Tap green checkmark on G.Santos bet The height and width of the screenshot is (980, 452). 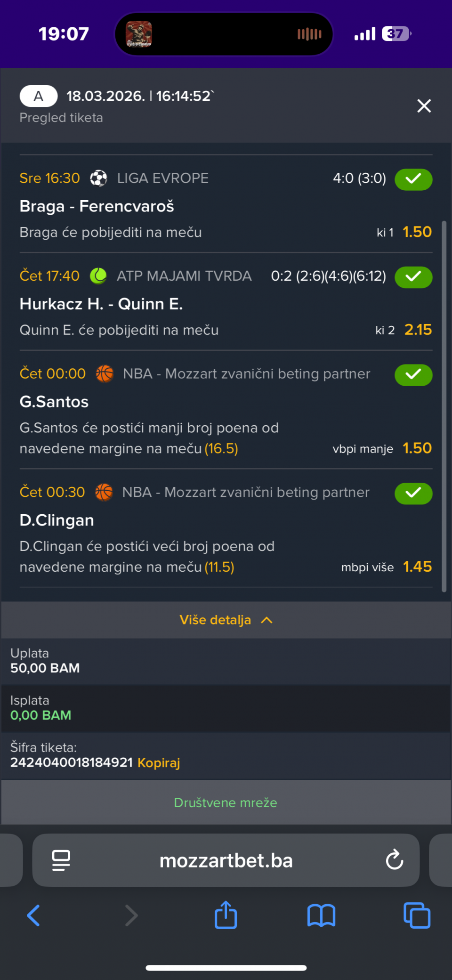[413, 375]
